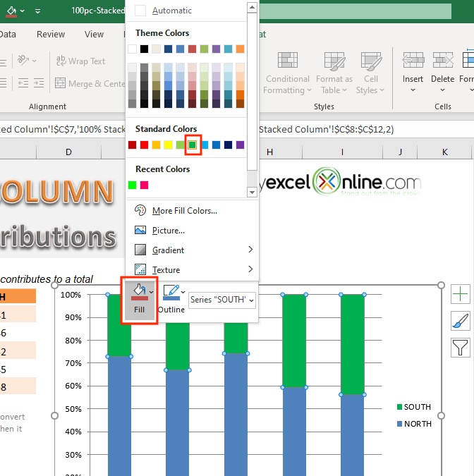
Task: Click the SOUTH legend entry
Action: click(x=414, y=407)
